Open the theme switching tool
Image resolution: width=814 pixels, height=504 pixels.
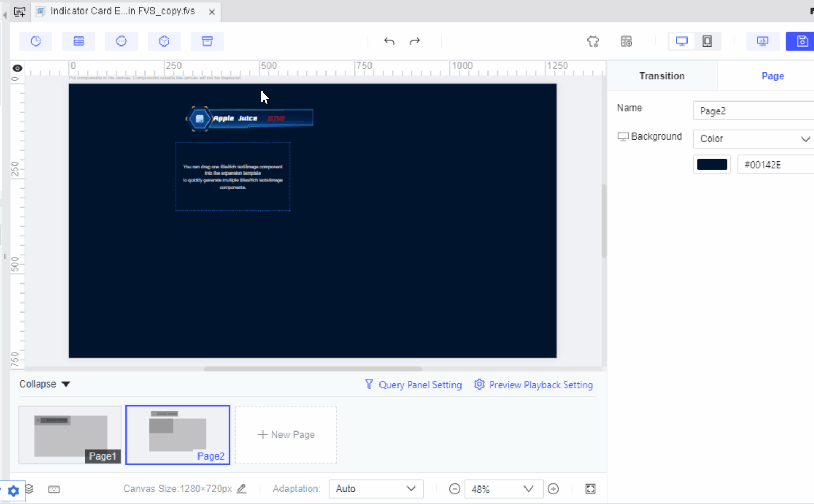pos(593,41)
